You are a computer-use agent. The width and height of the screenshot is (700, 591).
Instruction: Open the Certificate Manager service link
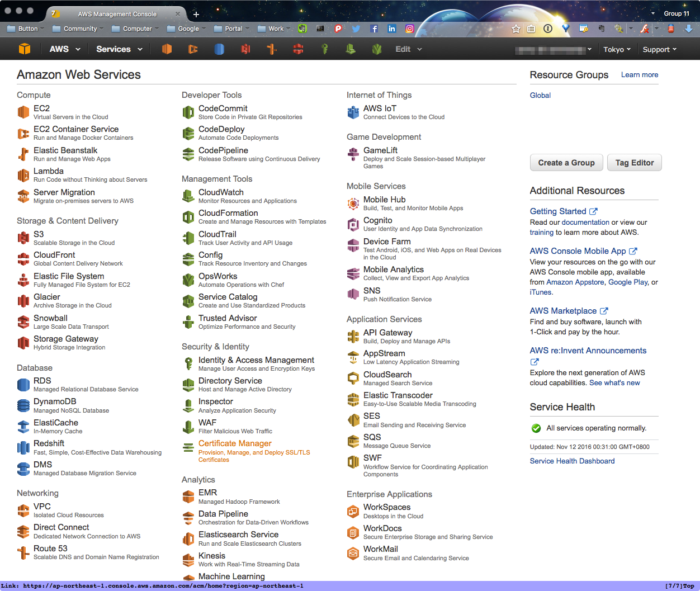pos(235,443)
